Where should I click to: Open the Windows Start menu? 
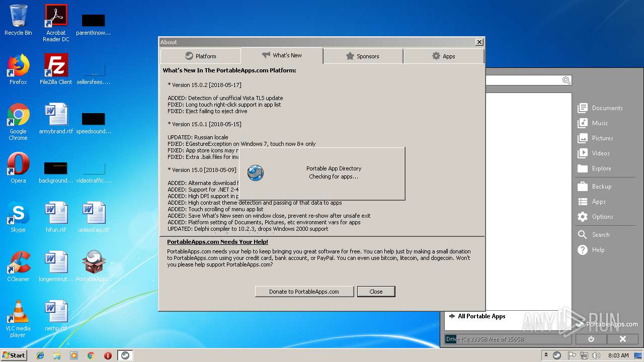14,355
